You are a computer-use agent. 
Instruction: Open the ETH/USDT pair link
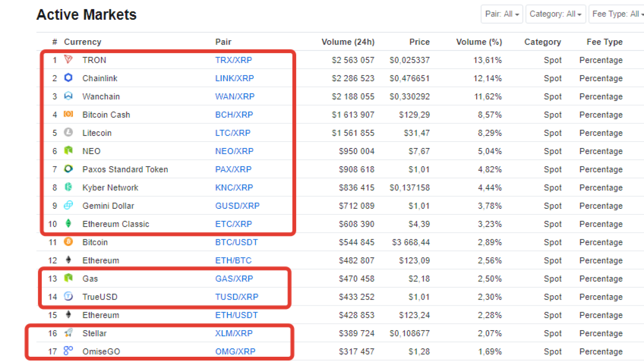(237, 315)
